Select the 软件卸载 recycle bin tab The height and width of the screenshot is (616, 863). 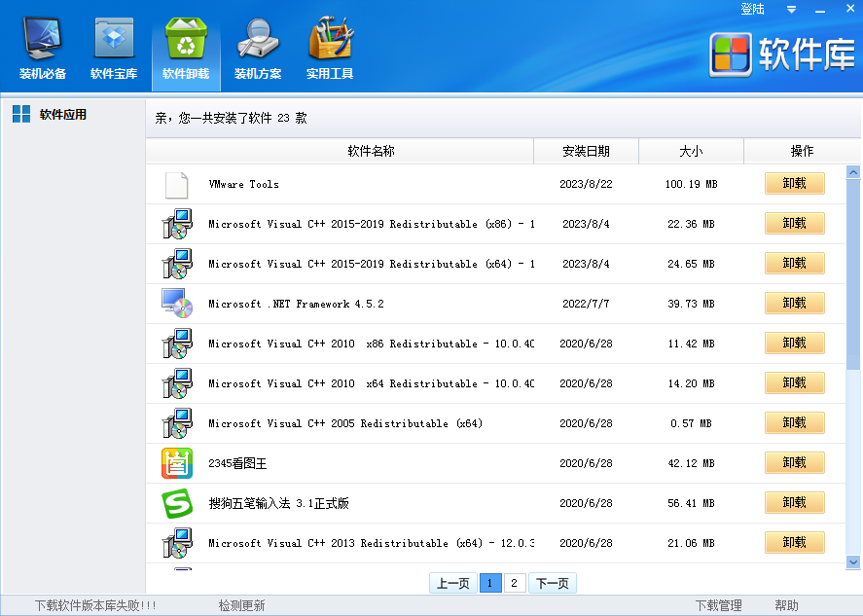[x=186, y=49]
